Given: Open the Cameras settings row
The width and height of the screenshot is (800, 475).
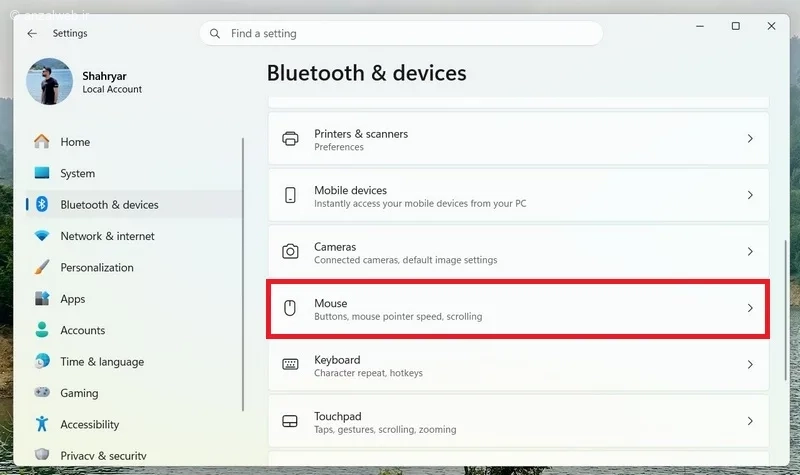Looking at the screenshot, I should coord(518,252).
